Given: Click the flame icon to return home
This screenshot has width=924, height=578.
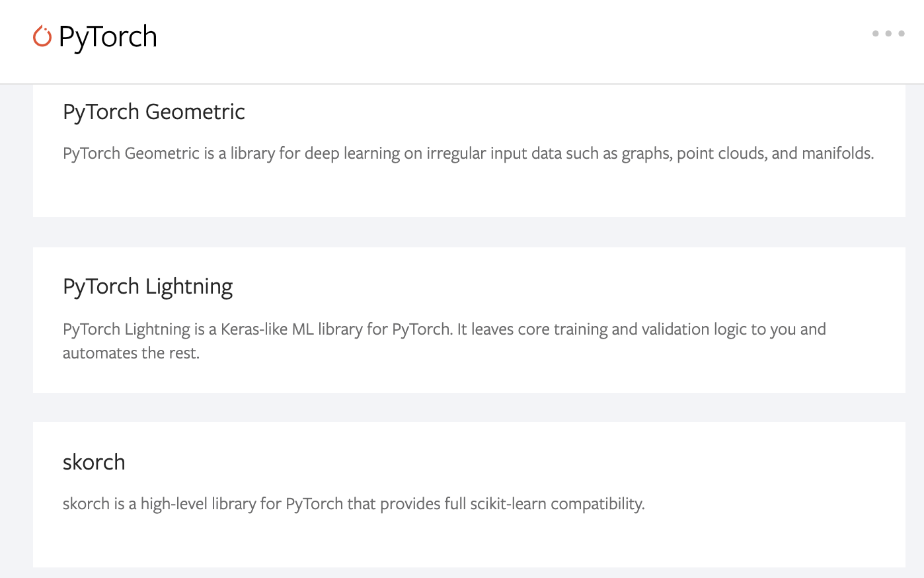Looking at the screenshot, I should [41, 36].
